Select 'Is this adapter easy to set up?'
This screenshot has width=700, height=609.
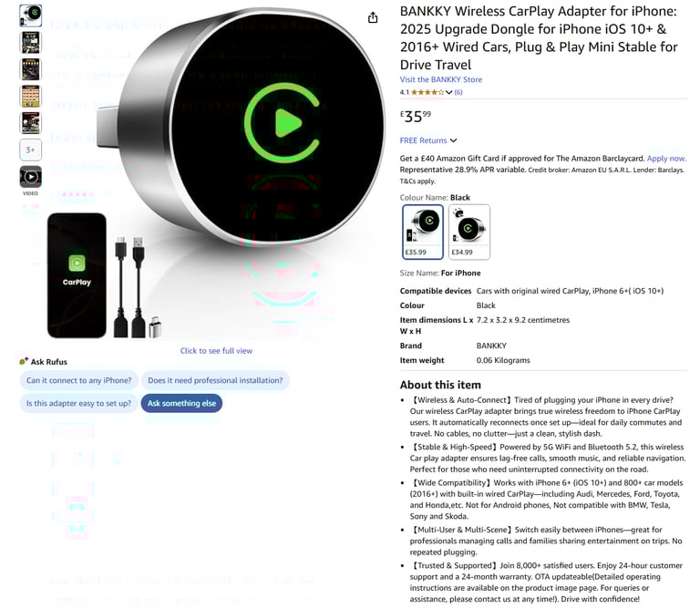tap(78, 403)
